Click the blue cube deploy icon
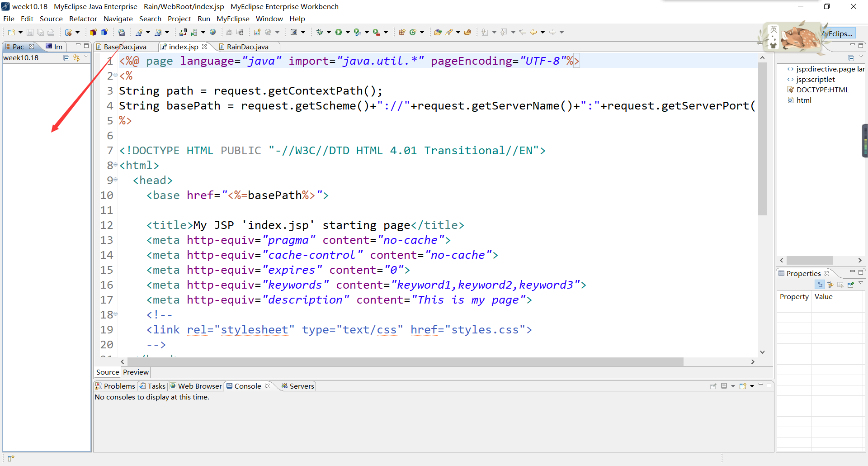Screen dimensions: 868x466 pyautogui.click(x=104, y=32)
